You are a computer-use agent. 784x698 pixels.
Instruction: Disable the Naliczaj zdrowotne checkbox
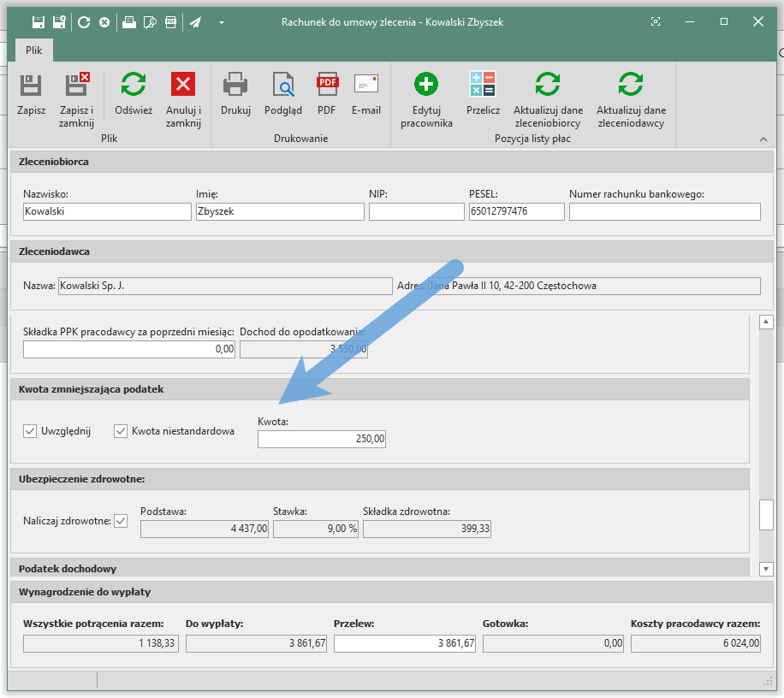(121, 520)
